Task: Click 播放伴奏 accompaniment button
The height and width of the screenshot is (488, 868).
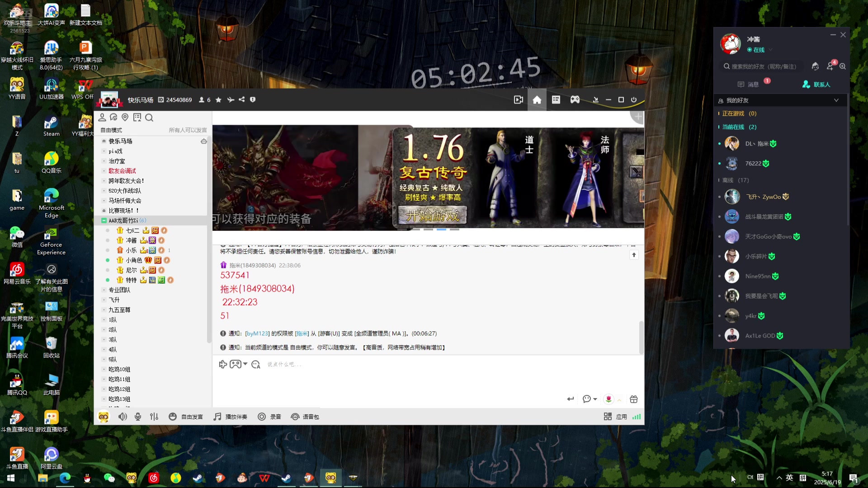Action: pyautogui.click(x=231, y=417)
